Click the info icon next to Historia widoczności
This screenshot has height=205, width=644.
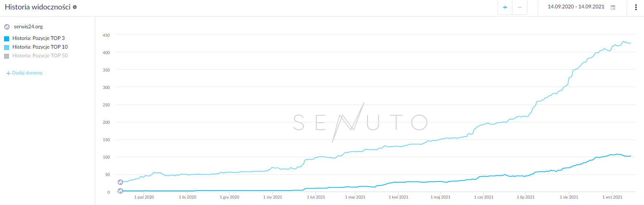(x=75, y=7)
